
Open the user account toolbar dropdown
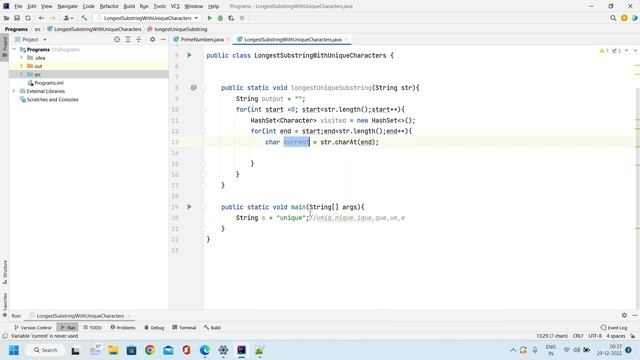coord(68,18)
